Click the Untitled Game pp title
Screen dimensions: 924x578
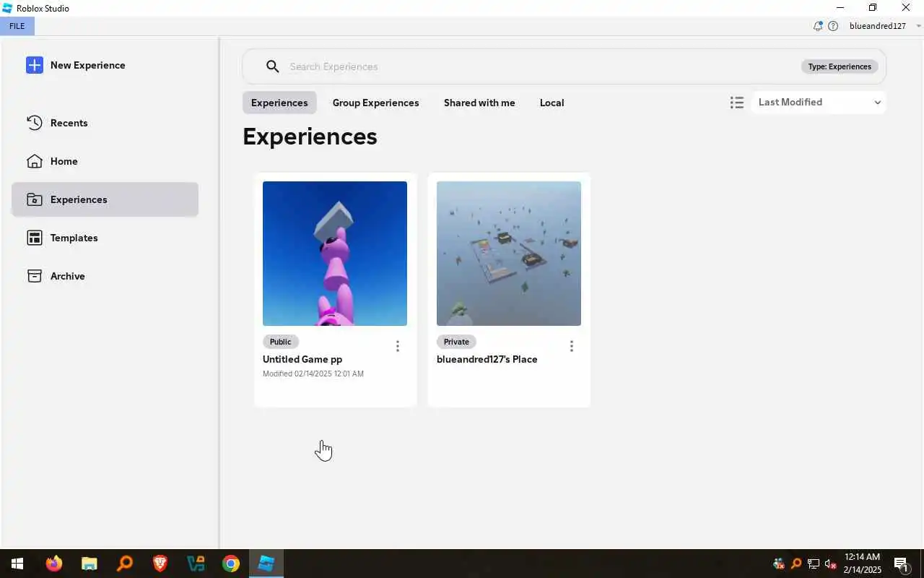click(x=302, y=359)
